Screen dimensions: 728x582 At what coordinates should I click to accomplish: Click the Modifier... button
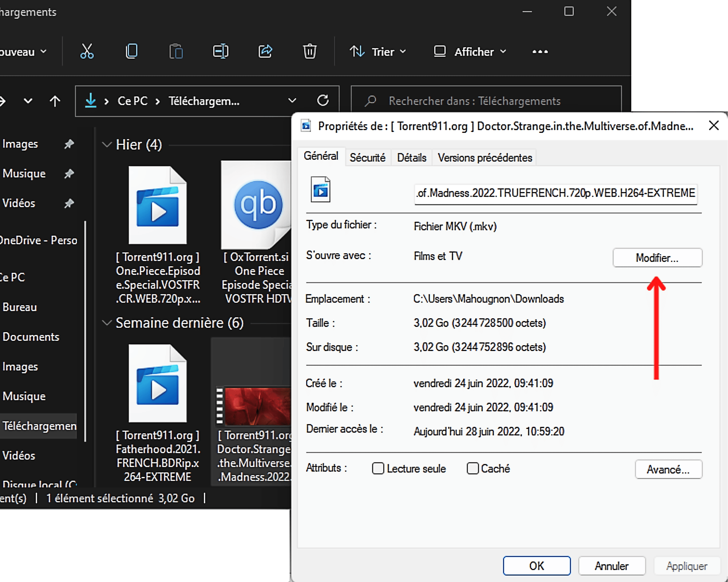(x=657, y=258)
